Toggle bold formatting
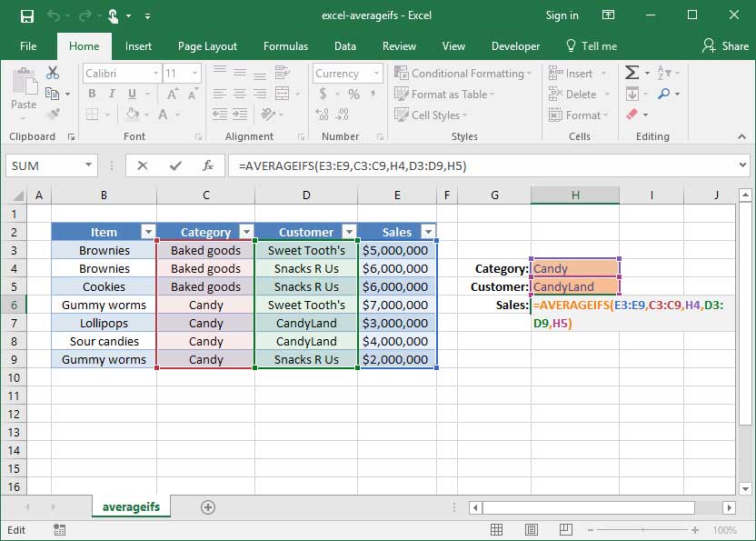Image resolution: width=756 pixels, height=541 pixels. tap(90, 94)
